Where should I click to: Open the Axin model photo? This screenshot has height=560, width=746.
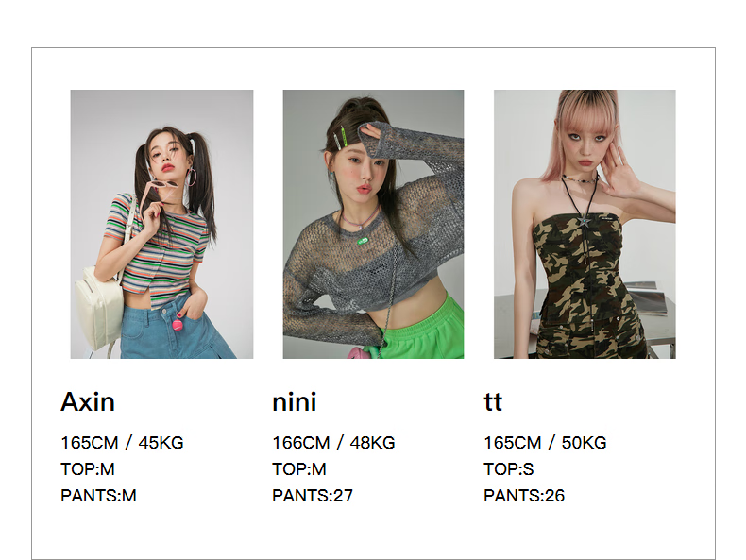[x=161, y=224]
